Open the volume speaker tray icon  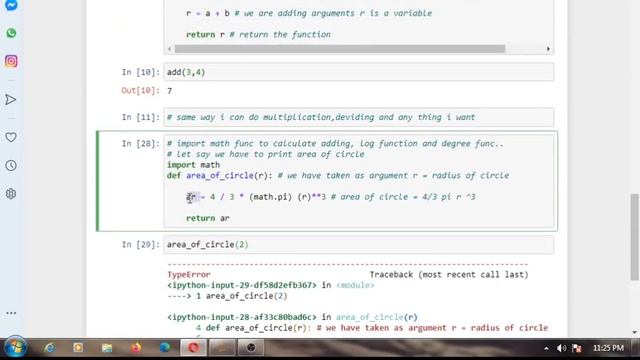point(562,348)
